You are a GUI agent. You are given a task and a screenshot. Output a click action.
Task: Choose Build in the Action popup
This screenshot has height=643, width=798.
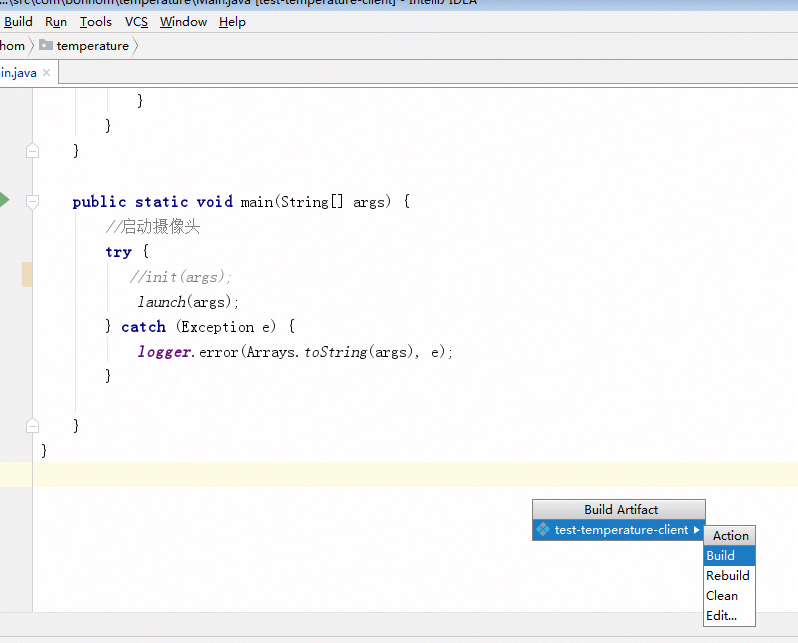click(729, 555)
